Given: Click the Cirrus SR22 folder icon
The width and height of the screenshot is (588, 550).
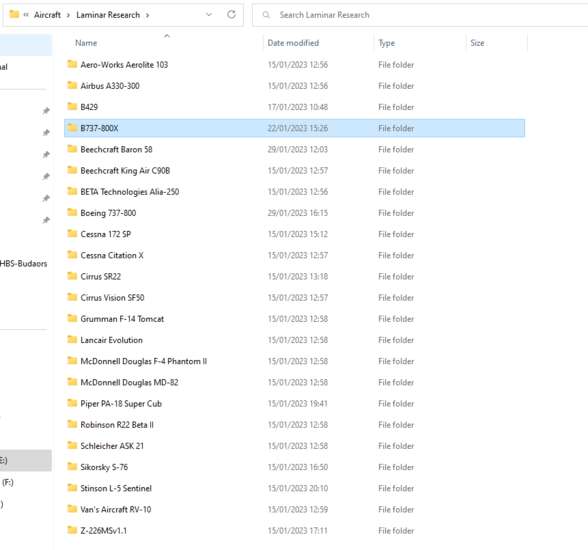Looking at the screenshot, I should [72, 276].
